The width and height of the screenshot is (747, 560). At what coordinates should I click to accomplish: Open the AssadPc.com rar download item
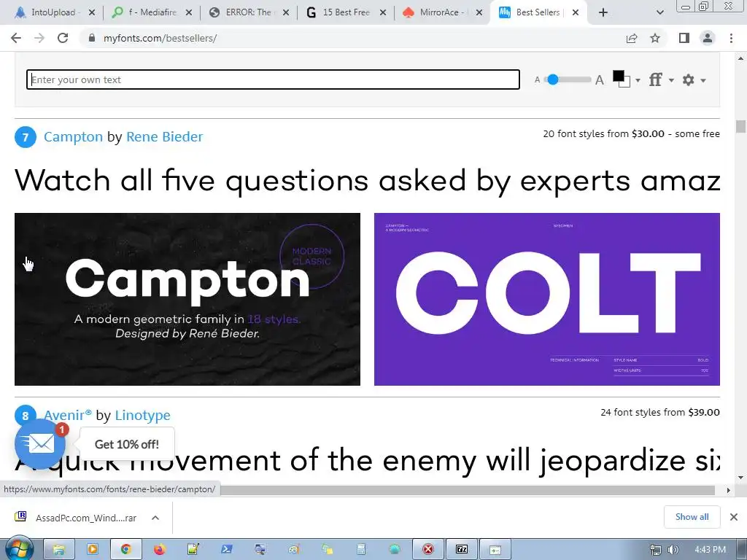pos(75,518)
